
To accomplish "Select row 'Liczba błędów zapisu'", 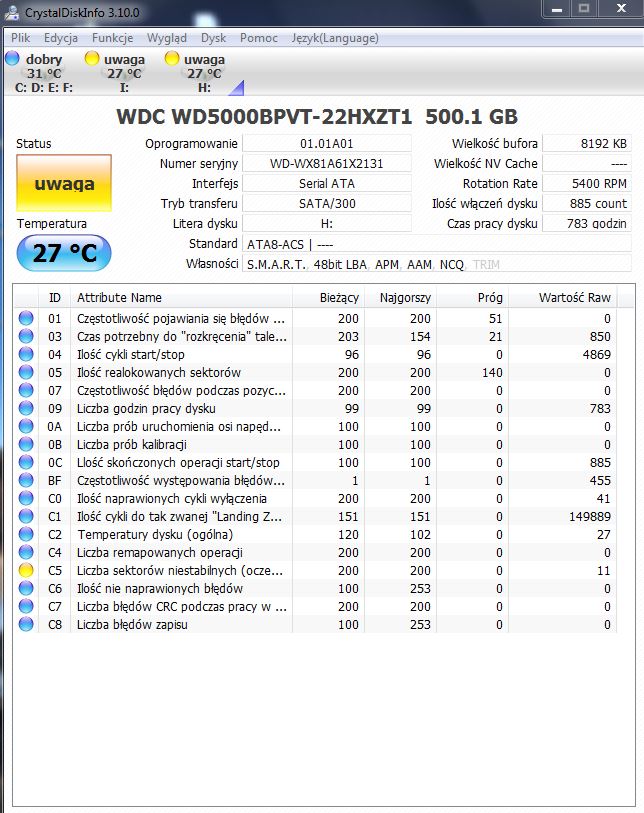I will click(315, 624).
